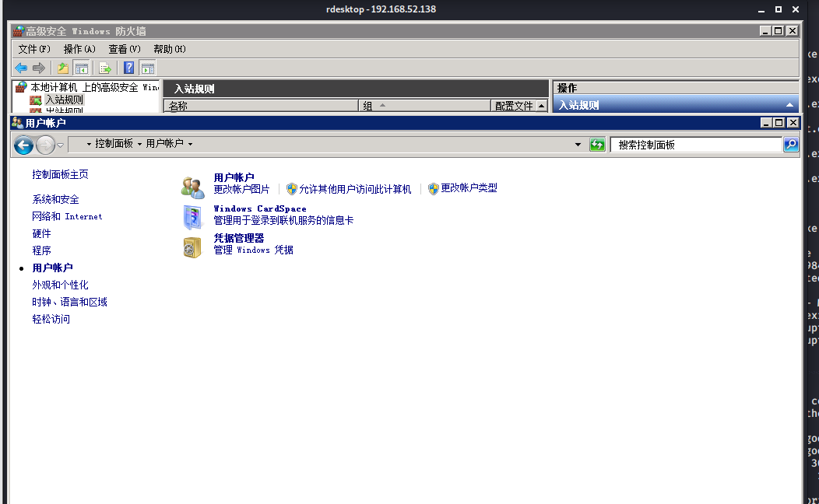Open the User Accounts people icon
819x504 pixels.
[x=193, y=187]
